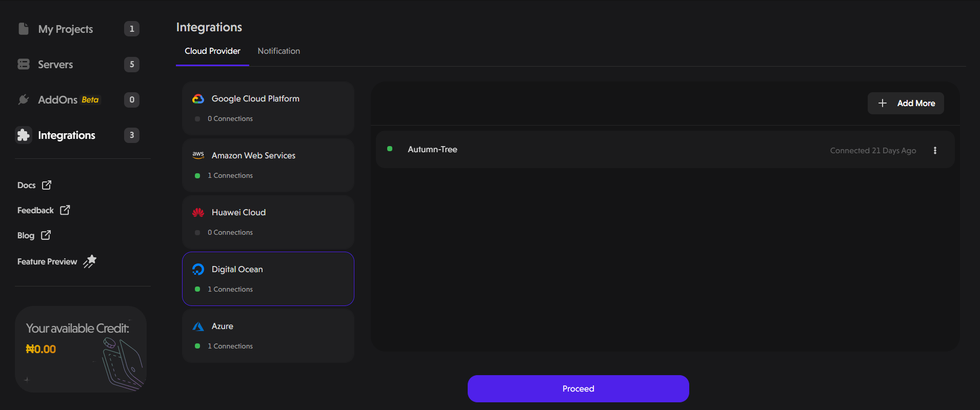Viewport: 980px width, 410px height.
Task: Click the Feature Preview shooting star icon
Action: pos(90,261)
